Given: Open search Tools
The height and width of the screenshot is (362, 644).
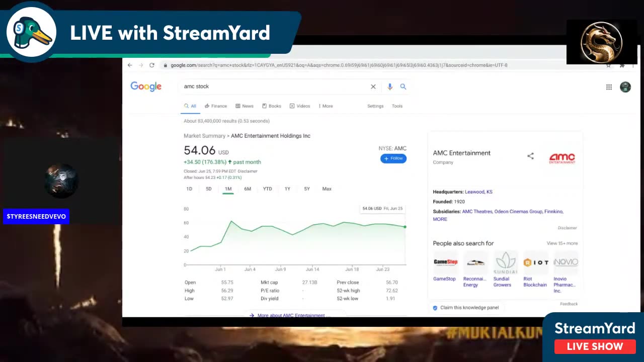Looking at the screenshot, I should pos(397,106).
